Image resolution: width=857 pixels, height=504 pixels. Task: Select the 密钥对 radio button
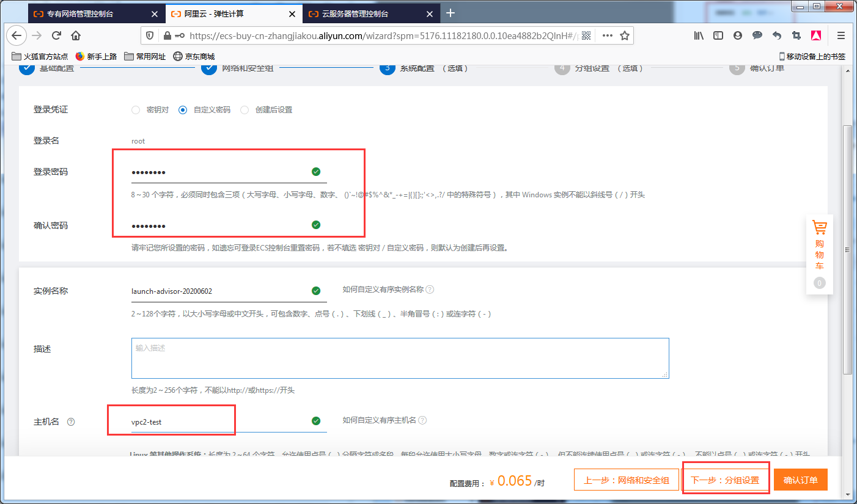135,109
